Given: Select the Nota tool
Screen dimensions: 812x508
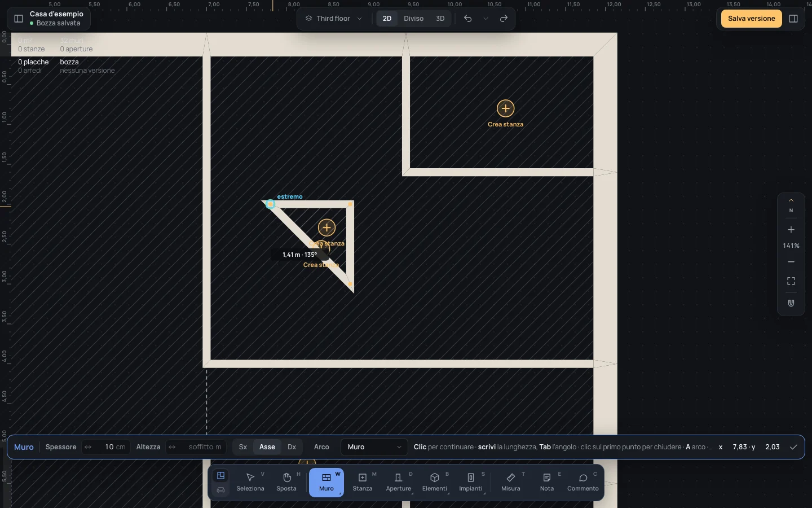Looking at the screenshot, I should coord(547,483).
